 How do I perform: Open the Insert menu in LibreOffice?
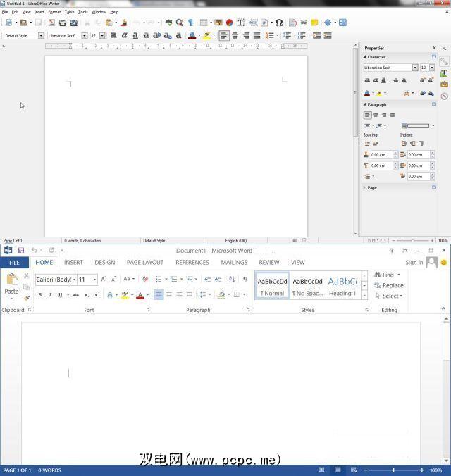coord(39,12)
